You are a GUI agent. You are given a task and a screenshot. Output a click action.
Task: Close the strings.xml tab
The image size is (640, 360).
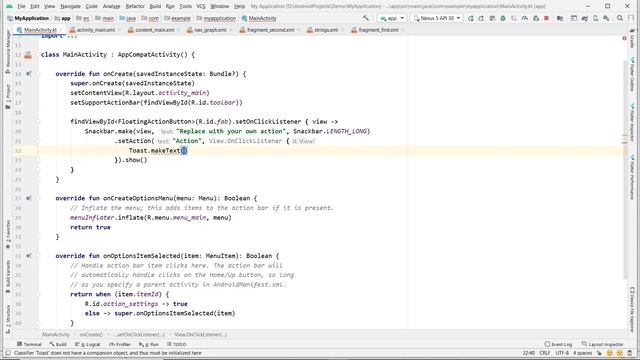[342, 30]
